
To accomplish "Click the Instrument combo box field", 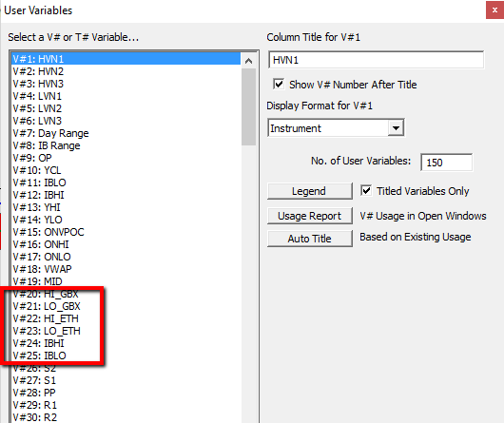I will [x=336, y=128].
